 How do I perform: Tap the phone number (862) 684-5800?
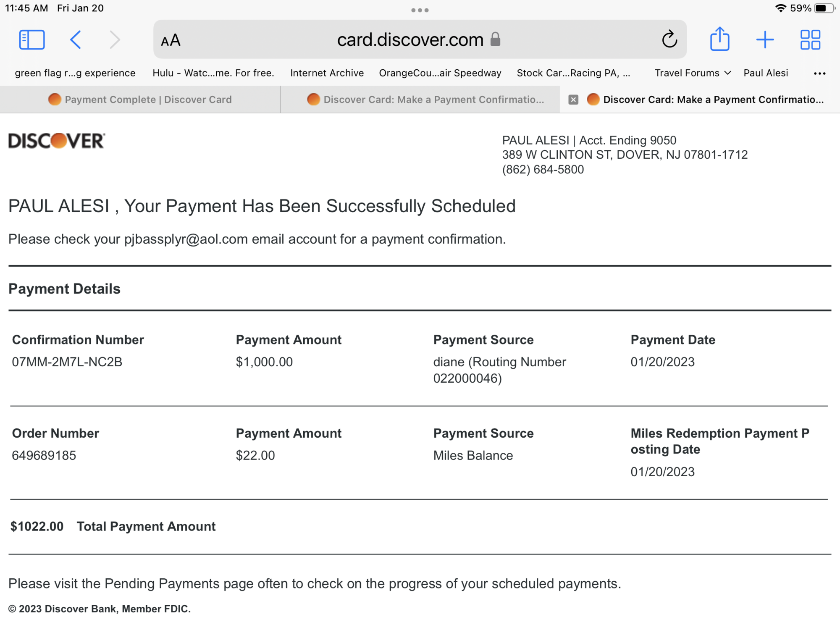[x=543, y=170]
